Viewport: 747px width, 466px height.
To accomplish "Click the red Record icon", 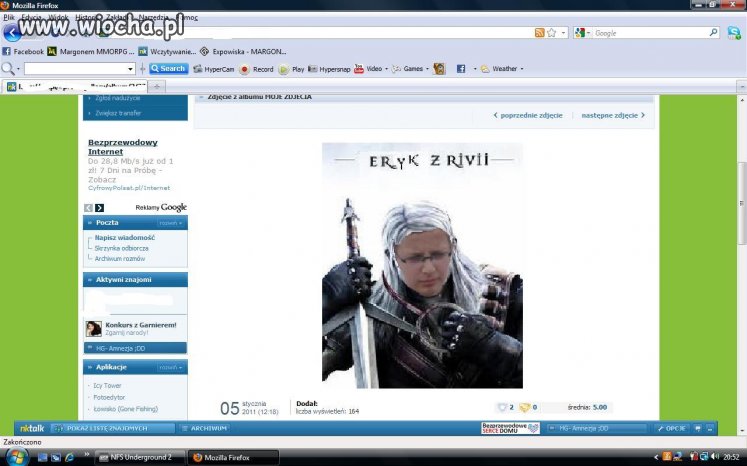I will click(x=244, y=69).
